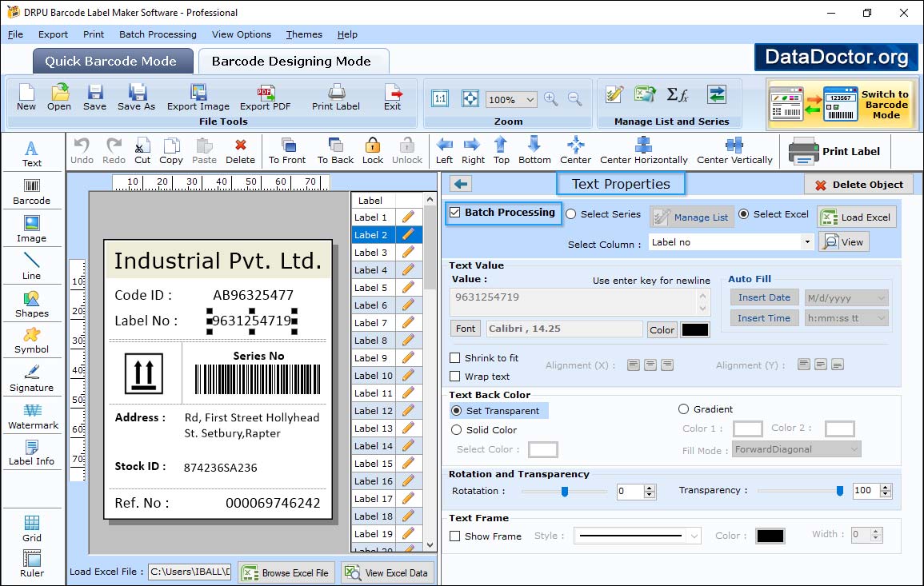Zoom out with magnifier minus
The width and height of the screenshot is (924, 586).
point(575,98)
